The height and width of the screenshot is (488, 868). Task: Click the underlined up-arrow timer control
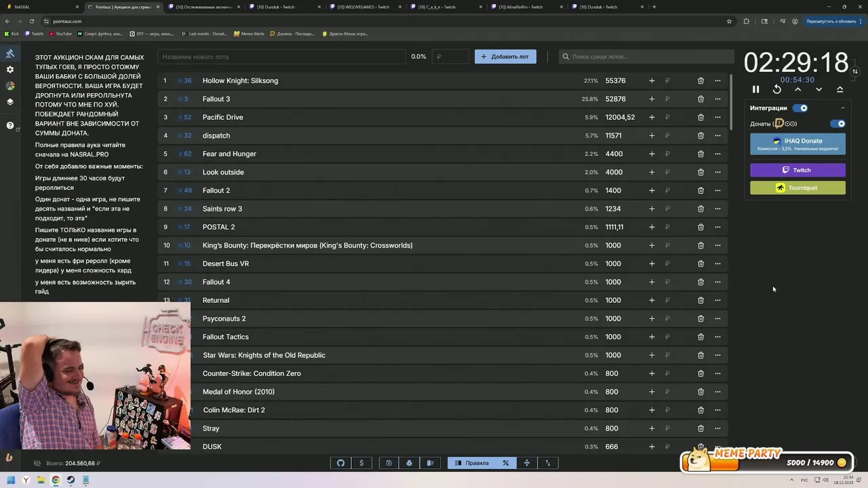coord(840,89)
